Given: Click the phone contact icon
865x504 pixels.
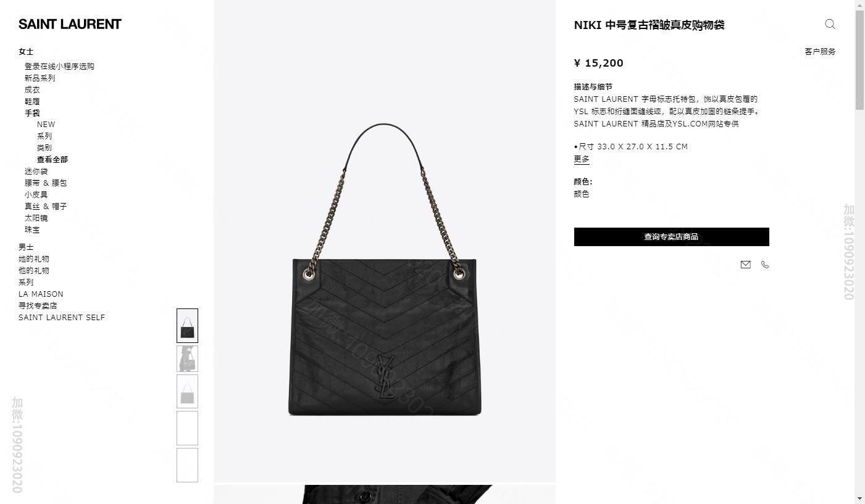Looking at the screenshot, I should point(765,265).
